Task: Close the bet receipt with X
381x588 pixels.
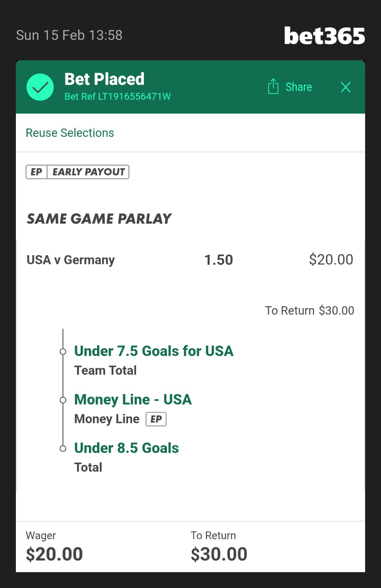Action: (346, 87)
